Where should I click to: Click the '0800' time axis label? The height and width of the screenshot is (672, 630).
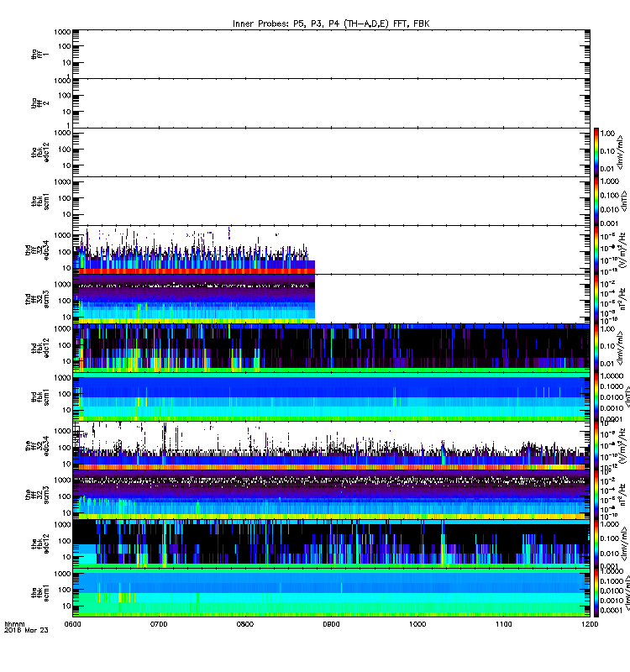coord(244,624)
